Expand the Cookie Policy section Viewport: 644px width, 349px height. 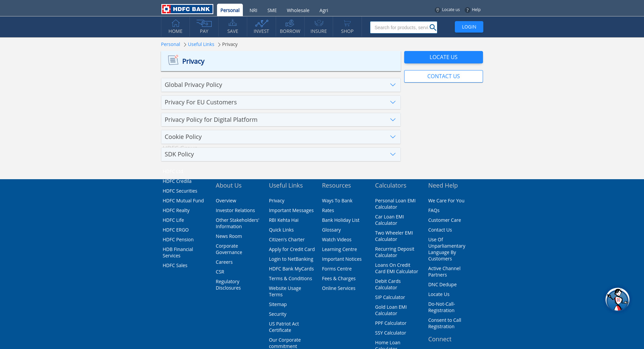[392, 137]
